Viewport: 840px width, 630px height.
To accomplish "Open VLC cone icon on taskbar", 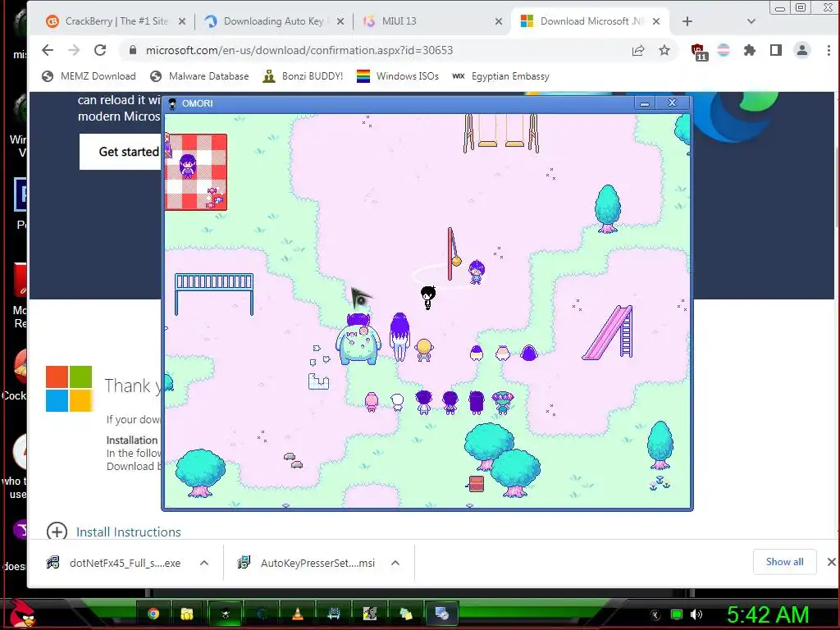I will pos(298,614).
